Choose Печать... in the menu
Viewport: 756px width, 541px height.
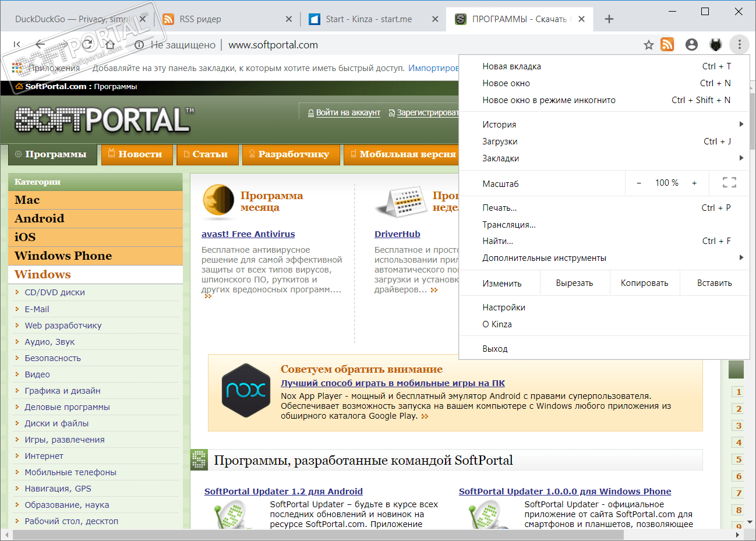click(604, 208)
